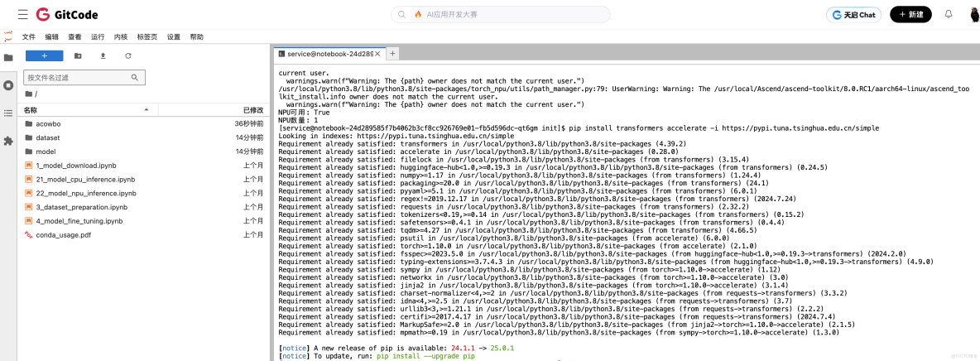Close the service@notebook terminal tab

click(x=377, y=54)
